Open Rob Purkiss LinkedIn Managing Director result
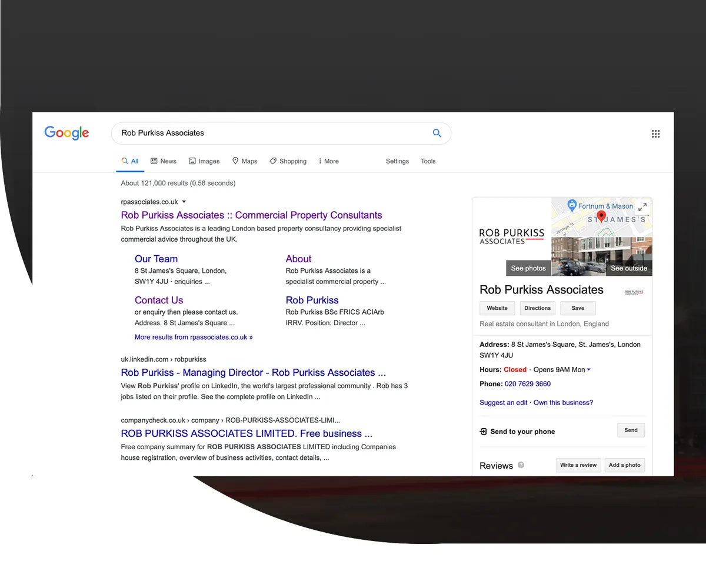The image size is (706, 588). (254, 373)
